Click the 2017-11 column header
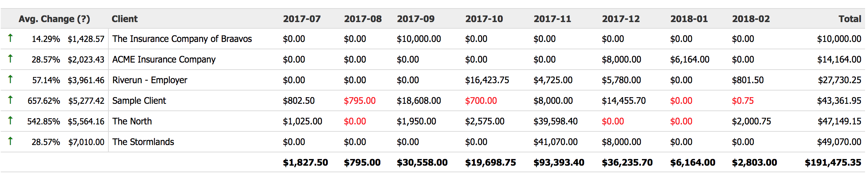The image size is (868, 187). [552, 19]
